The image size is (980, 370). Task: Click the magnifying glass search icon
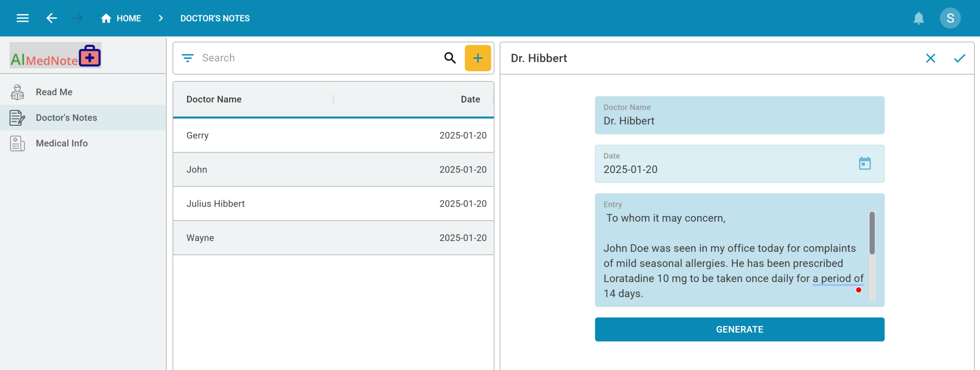[x=450, y=58]
